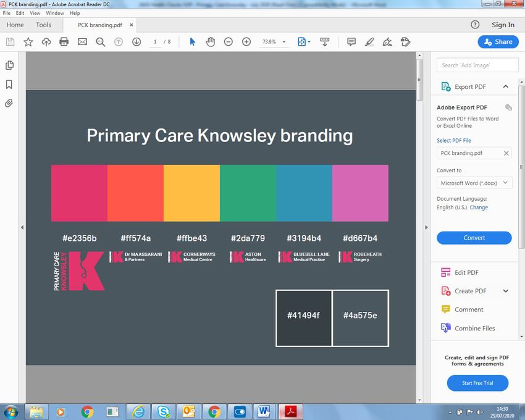Screen dimensions: 525x420
Task: Switch to Skype in the taskbar
Action: 164,411
